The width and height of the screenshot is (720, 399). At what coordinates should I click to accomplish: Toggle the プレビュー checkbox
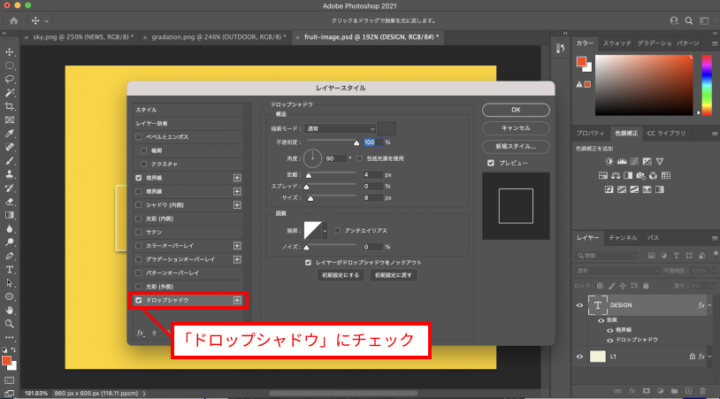[x=491, y=163]
